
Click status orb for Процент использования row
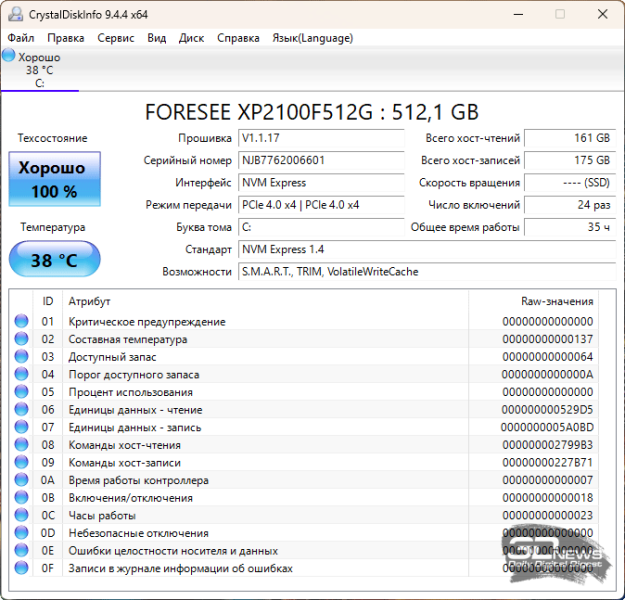coord(22,392)
